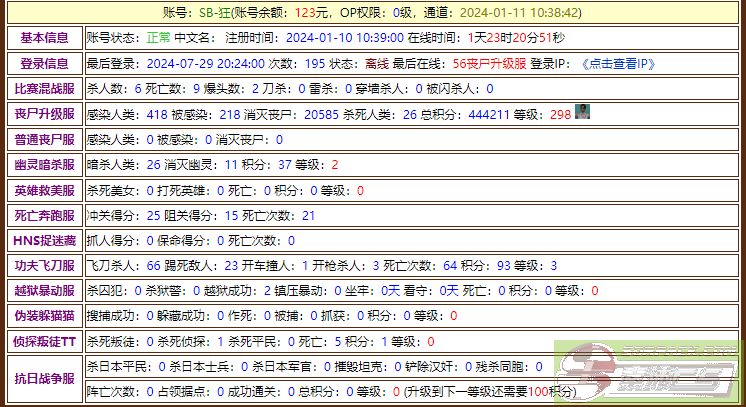Open the 死亡奔跑服 server label
This screenshot has width=746, height=407.
[45, 216]
